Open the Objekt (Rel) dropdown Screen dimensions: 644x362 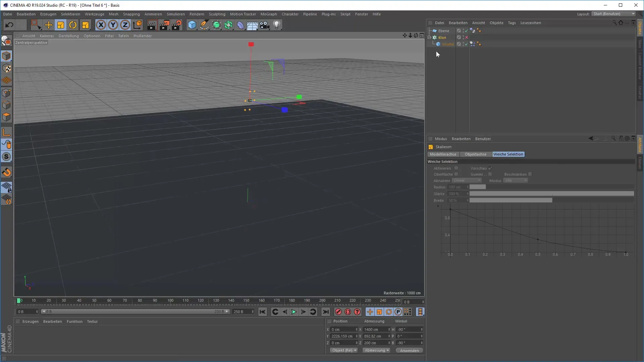click(x=344, y=351)
